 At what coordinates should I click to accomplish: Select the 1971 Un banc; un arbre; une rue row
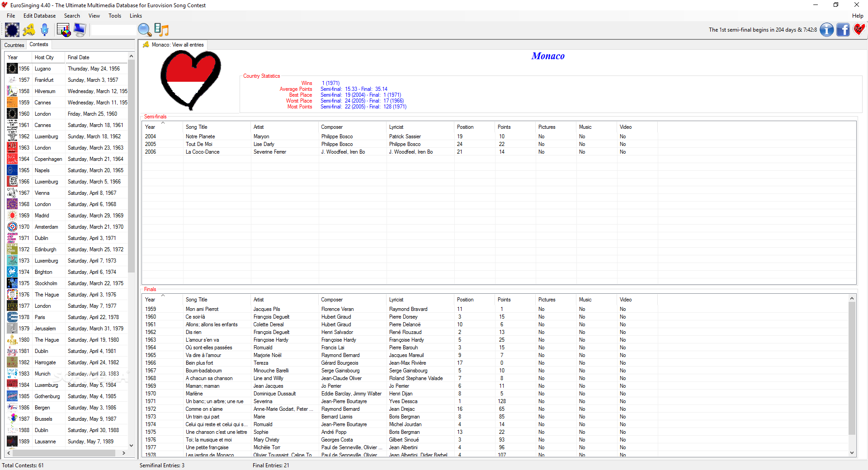495,401
